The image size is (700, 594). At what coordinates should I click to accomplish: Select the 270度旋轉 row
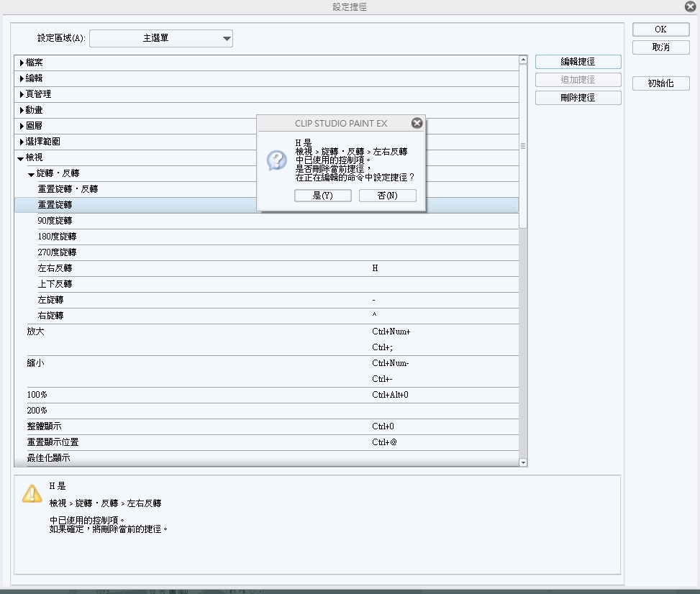coord(266,252)
